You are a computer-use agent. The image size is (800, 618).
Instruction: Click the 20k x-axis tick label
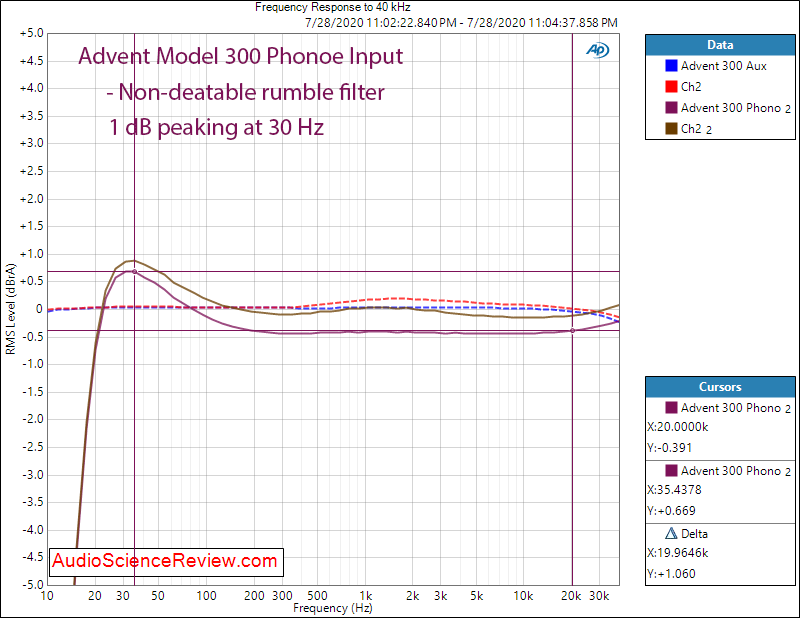coord(571,596)
